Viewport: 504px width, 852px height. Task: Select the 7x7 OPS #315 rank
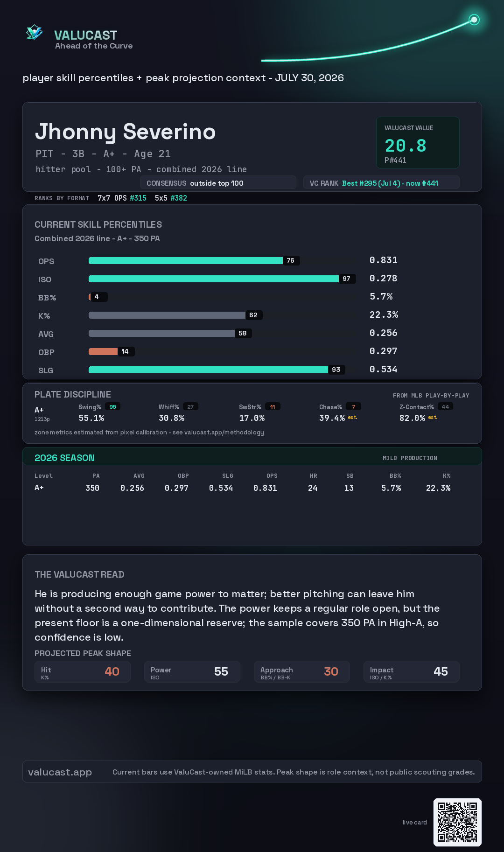122,198
